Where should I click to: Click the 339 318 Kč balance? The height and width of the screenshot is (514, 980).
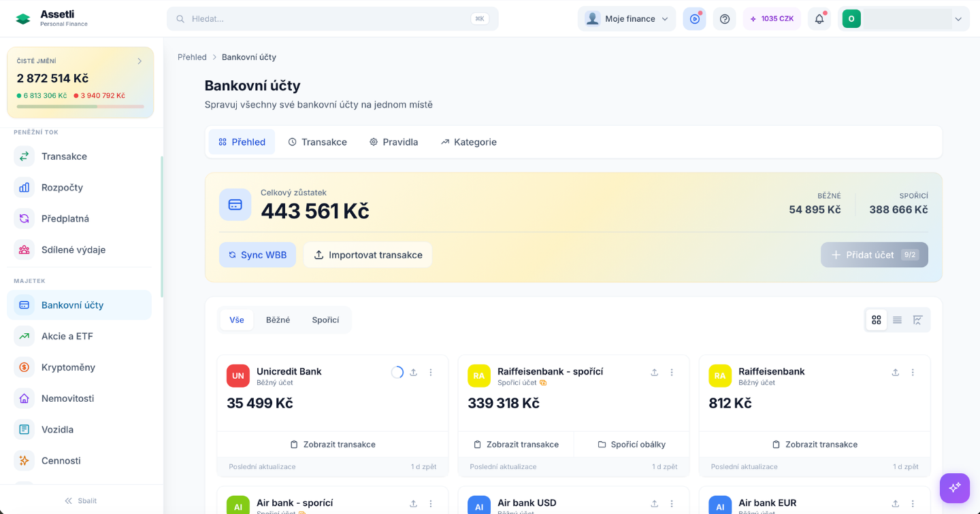504,403
